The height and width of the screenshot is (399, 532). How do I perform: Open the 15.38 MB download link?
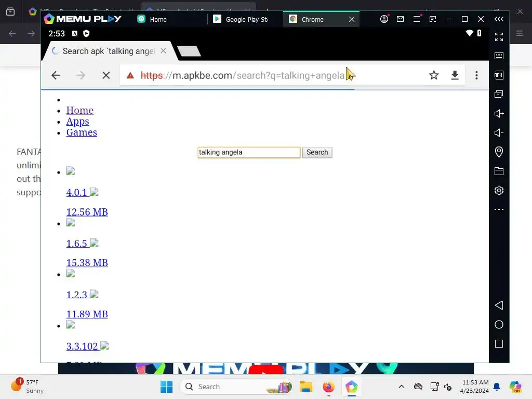[87, 262]
